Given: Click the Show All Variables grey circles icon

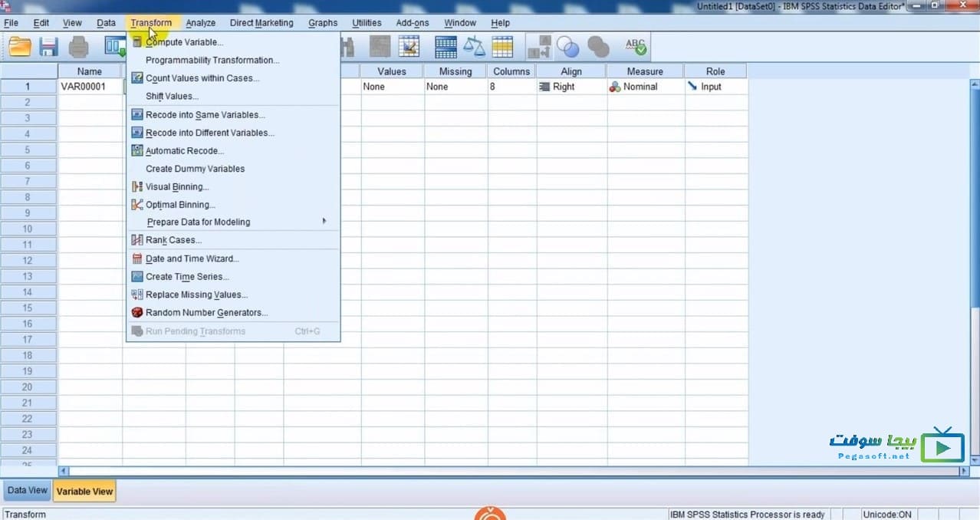Looking at the screenshot, I should 598,48.
